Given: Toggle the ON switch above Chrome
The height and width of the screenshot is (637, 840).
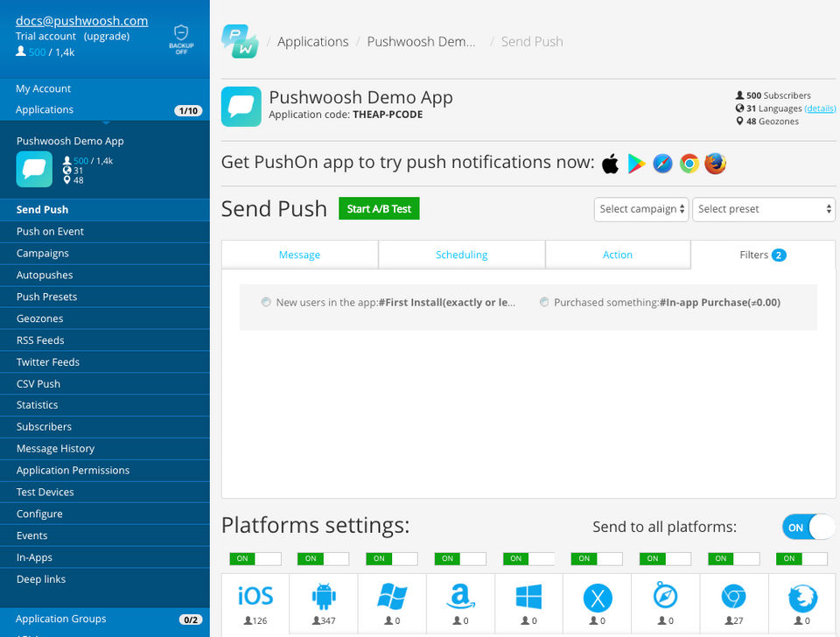Looking at the screenshot, I should pos(734,559).
